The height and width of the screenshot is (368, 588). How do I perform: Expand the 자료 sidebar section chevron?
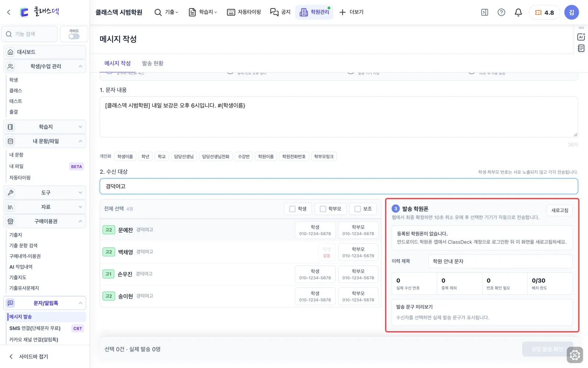[x=80, y=207]
